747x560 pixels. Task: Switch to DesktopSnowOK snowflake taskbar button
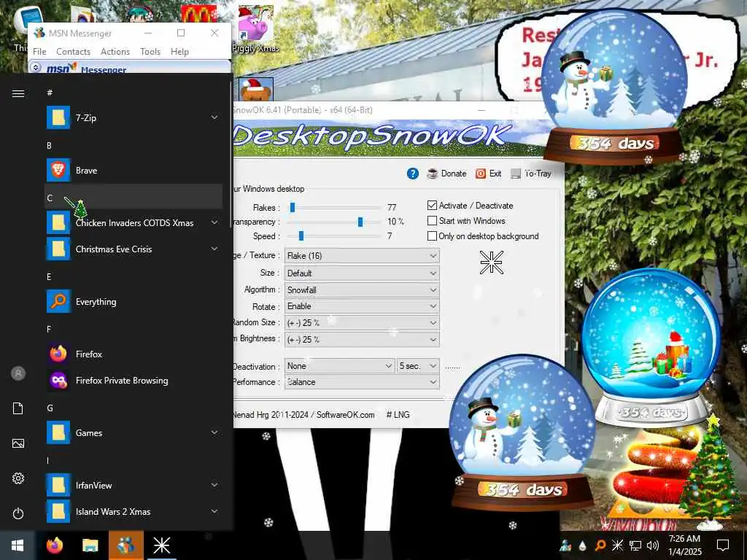pyautogui.click(x=161, y=545)
